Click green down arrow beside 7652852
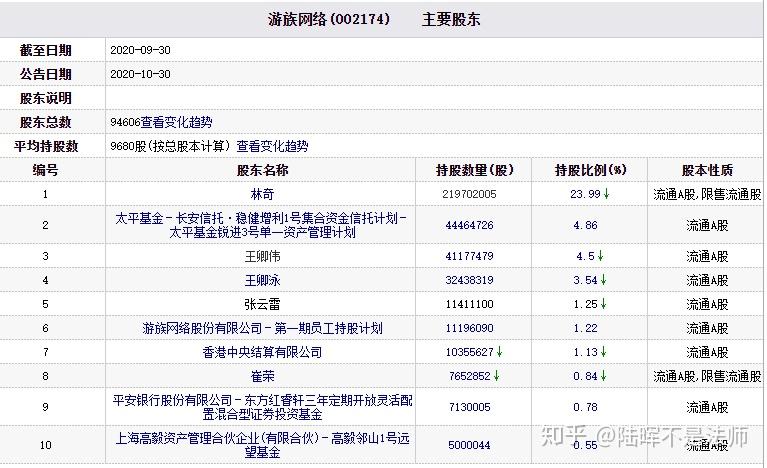Image resolution: width=767 pixels, height=468 pixels. [496, 376]
